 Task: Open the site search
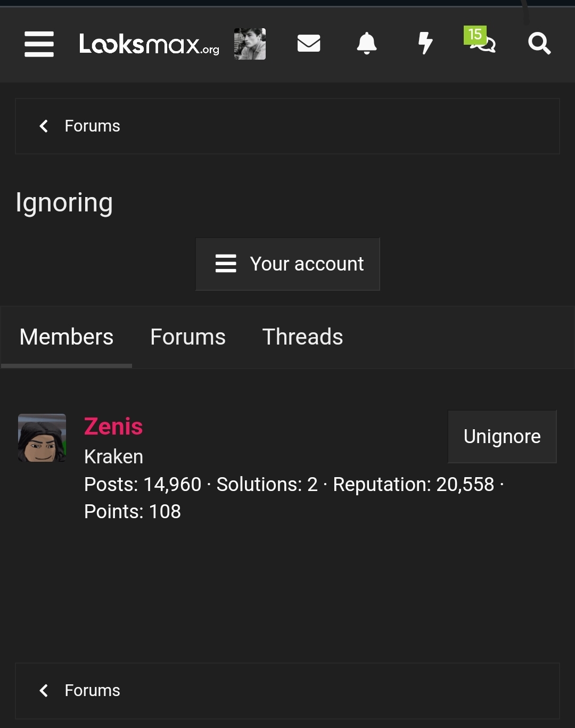coord(539,44)
